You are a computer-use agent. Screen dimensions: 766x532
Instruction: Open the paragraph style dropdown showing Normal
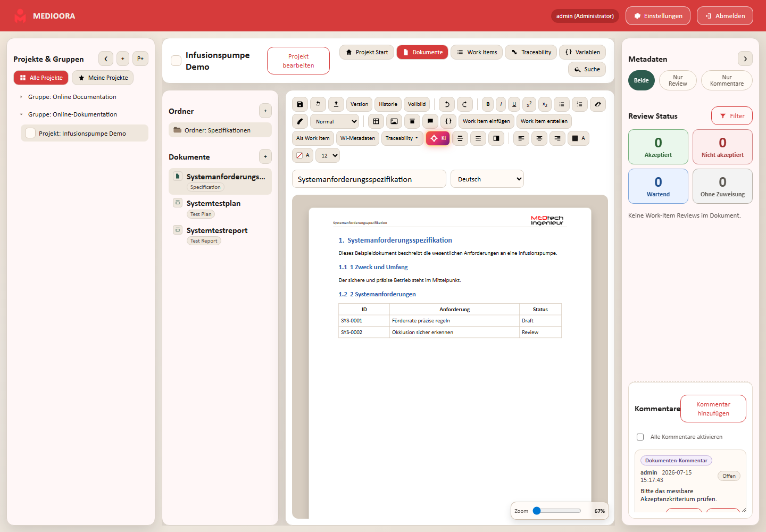click(x=336, y=121)
